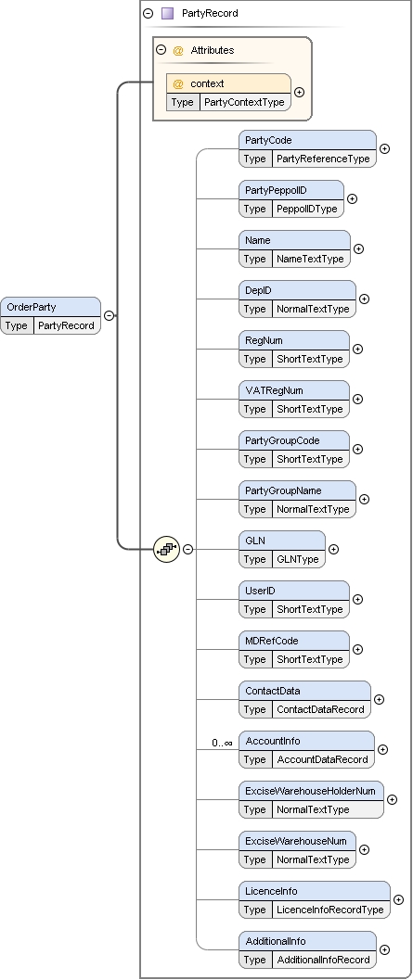Click the sequence compositor icon

click(x=166, y=550)
